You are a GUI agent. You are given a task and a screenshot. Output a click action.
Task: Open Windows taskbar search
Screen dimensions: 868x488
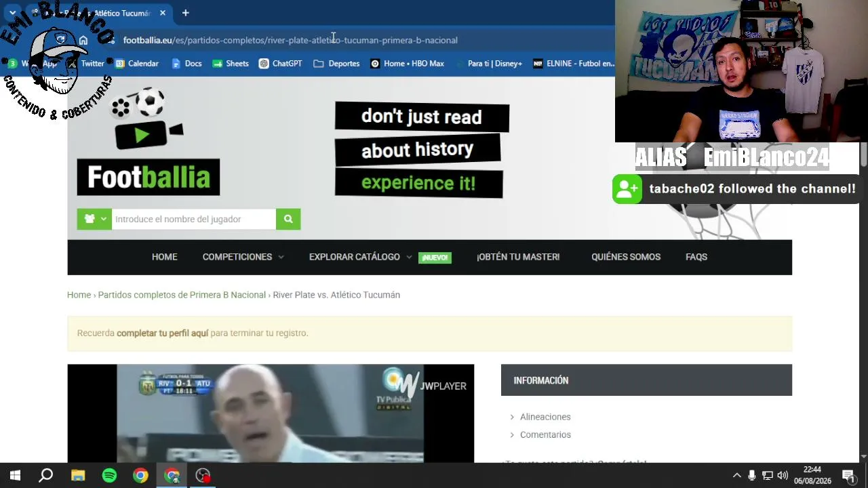tap(46, 475)
